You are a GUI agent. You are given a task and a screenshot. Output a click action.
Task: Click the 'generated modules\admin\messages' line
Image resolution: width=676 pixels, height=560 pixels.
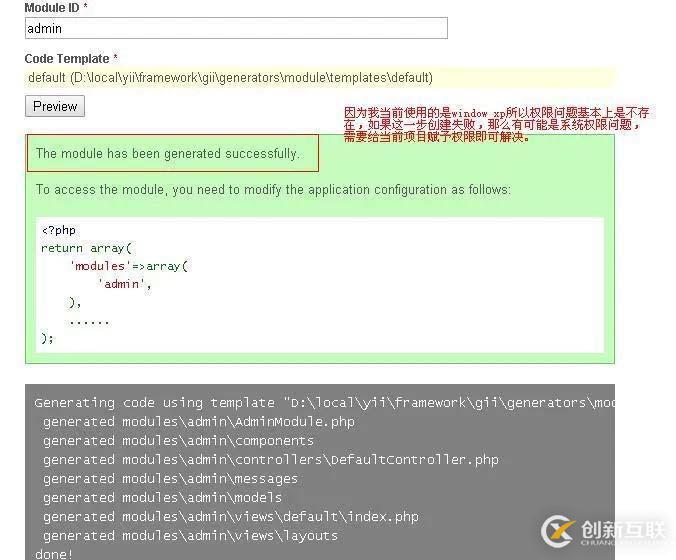click(x=170, y=479)
